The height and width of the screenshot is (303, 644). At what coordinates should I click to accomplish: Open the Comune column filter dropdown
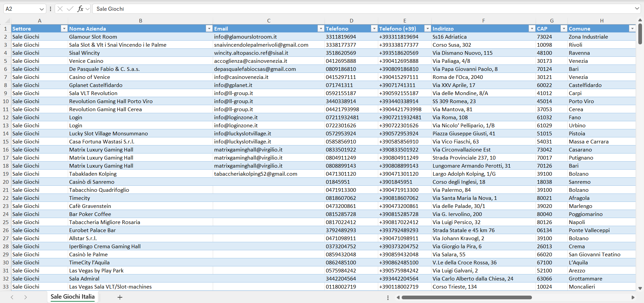(x=632, y=29)
